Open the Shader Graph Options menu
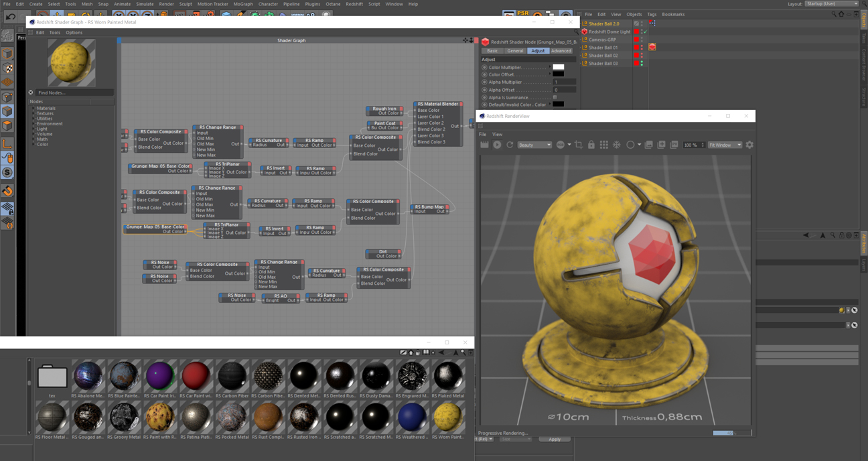868x461 pixels. (74, 32)
